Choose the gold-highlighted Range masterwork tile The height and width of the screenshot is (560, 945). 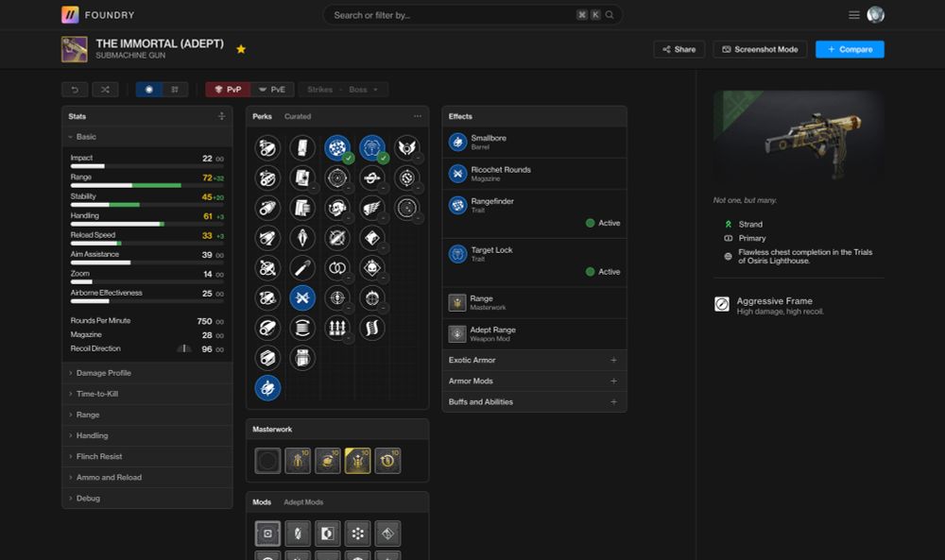click(358, 461)
